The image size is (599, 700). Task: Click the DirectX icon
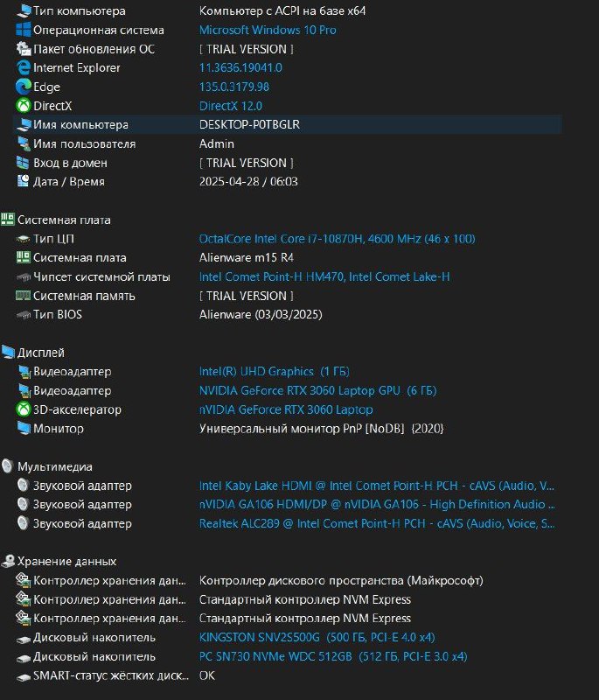click(24, 105)
